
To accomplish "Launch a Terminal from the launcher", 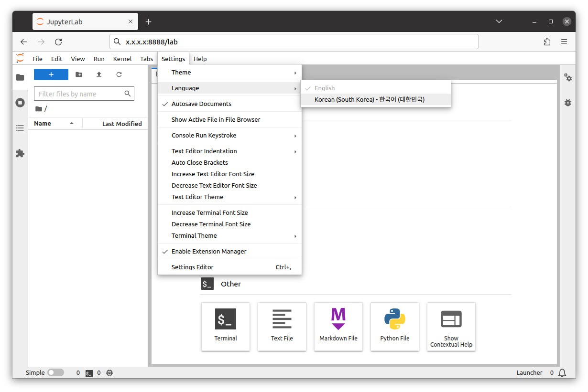I will point(226,327).
